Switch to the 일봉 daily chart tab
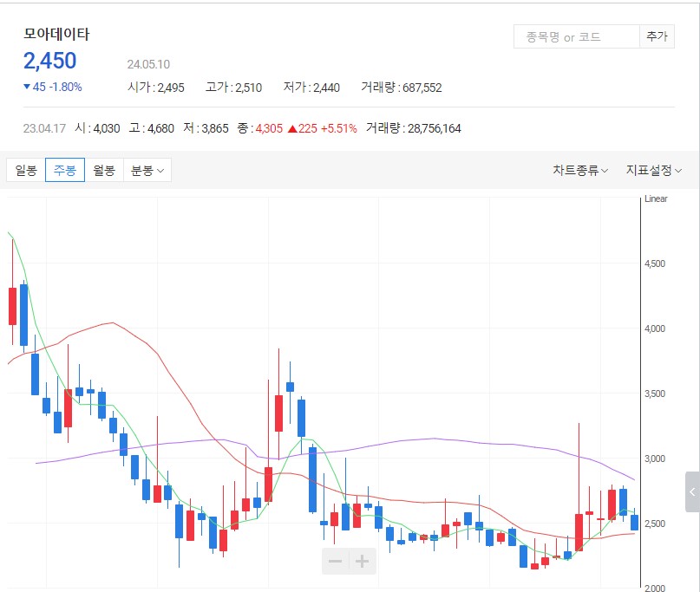The image size is (700, 592). coord(26,170)
